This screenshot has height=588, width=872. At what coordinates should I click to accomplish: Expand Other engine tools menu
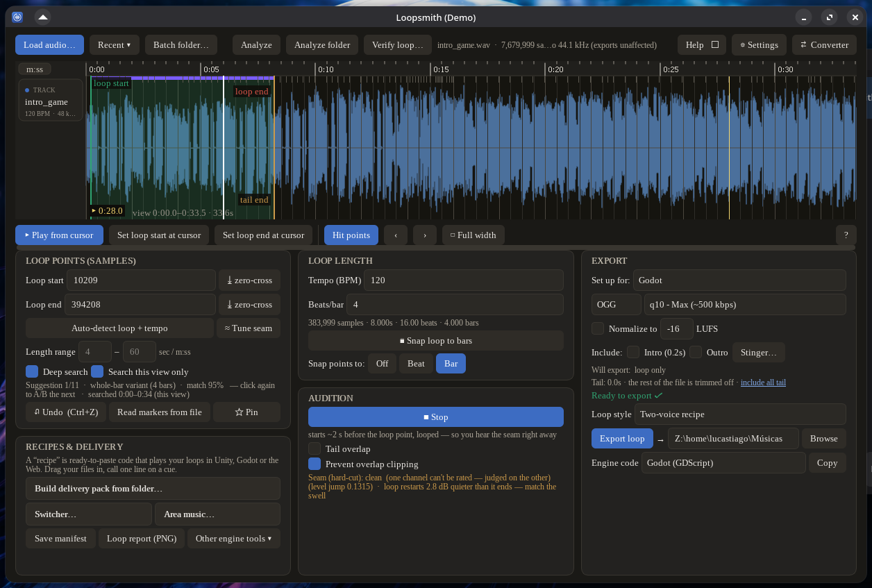(x=234, y=538)
